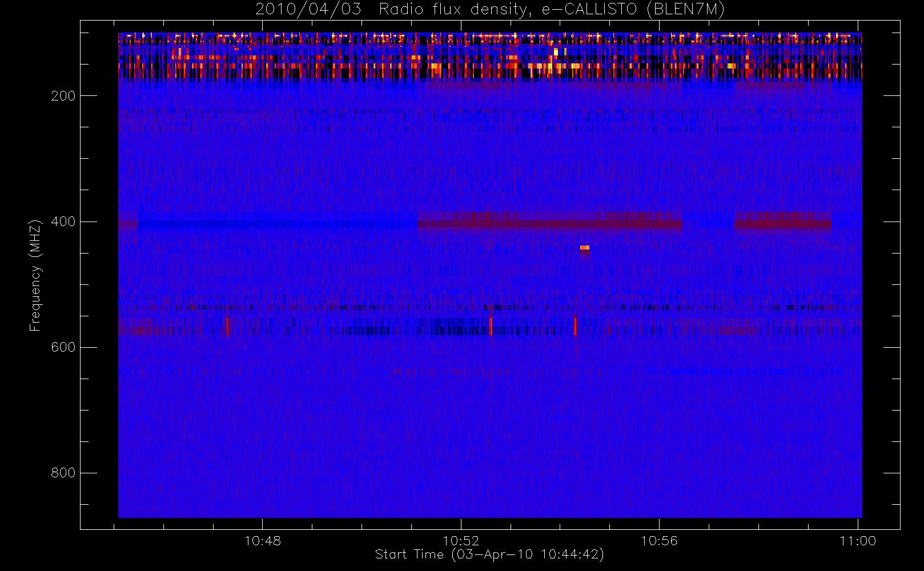This screenshot has width=924, height=571.
Task: Click the red vertical spike before 10:48
Action: coord(227,327)
